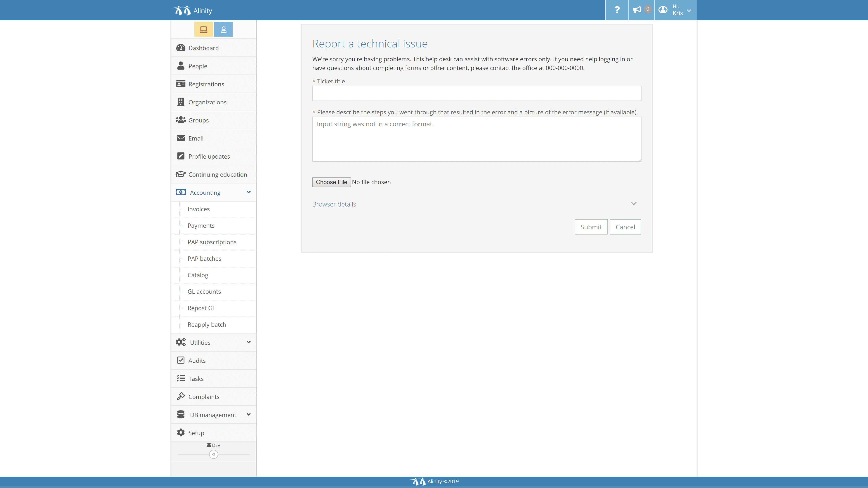Click the Audits checkbox icon

181,360
